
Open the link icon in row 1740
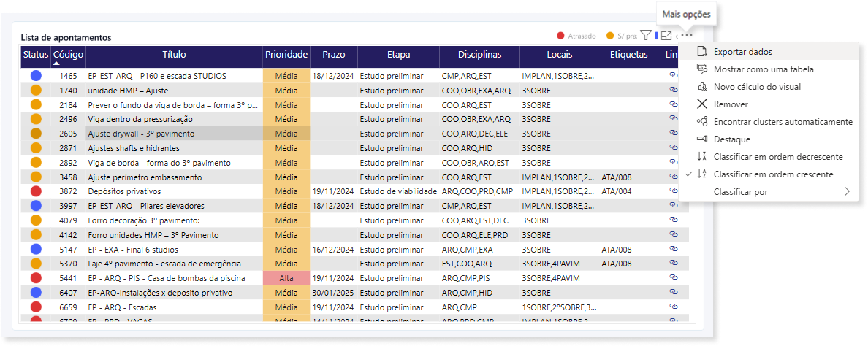pyautogui.click(x=673, y=89)
